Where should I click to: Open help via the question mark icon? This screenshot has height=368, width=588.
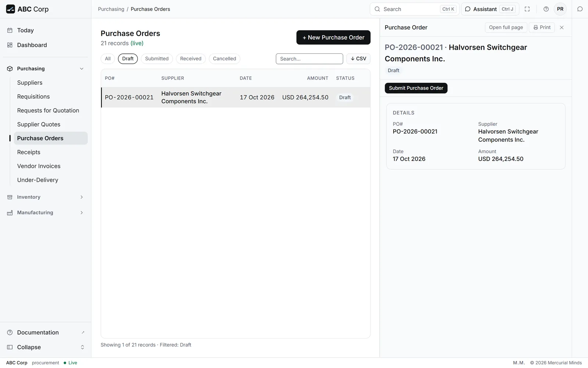coord(546,9)
